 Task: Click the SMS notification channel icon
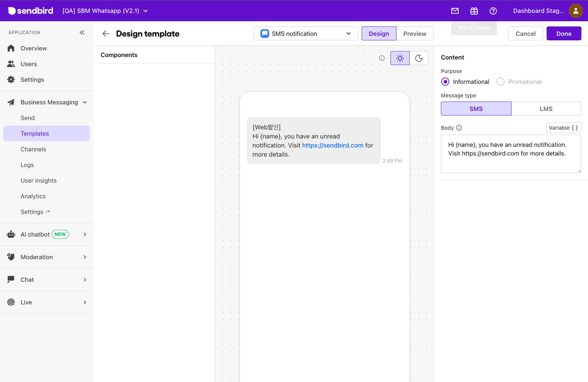pyautogui.click(x=265, y=33)
